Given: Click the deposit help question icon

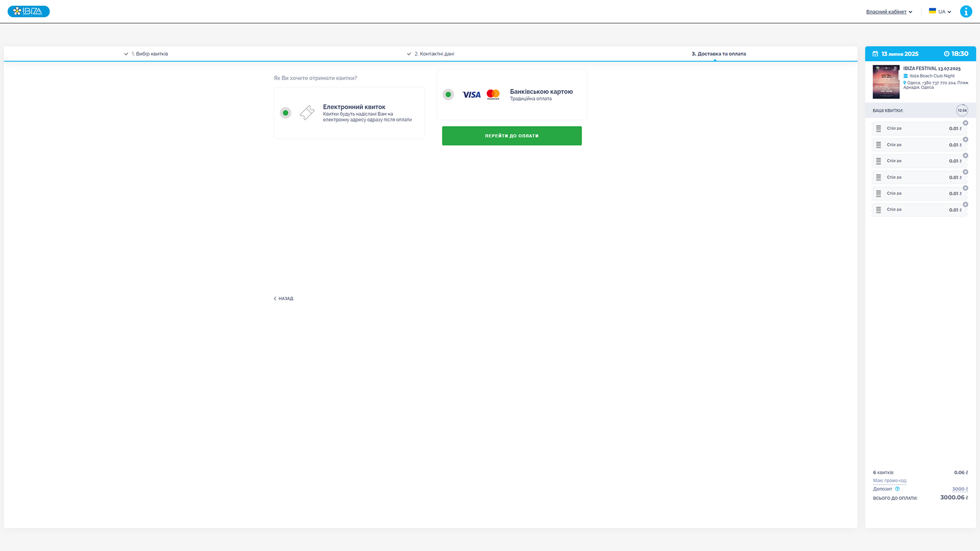Looking at the screenshot, I should click(897, 489).
